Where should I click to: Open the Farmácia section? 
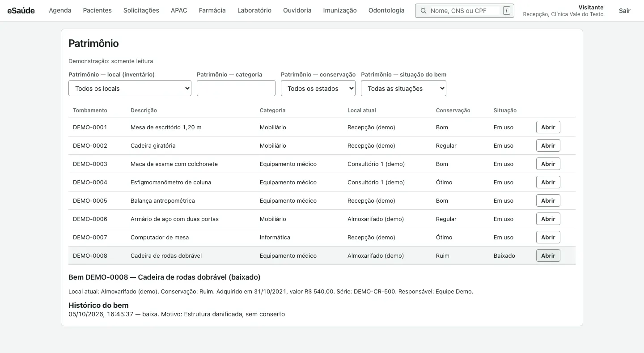coord(212,10)
